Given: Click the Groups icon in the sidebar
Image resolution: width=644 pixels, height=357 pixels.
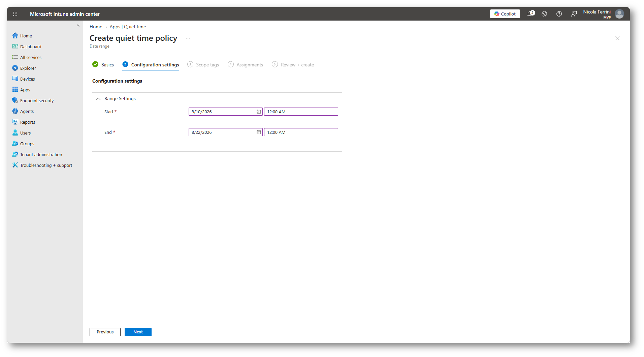Looking at the screenshot, I should pos(15,143).
